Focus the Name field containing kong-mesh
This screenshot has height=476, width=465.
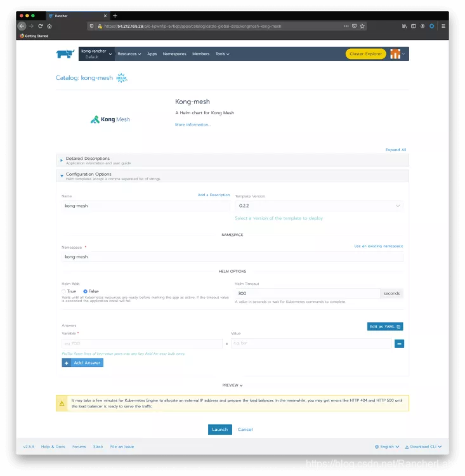coord(146,206)
